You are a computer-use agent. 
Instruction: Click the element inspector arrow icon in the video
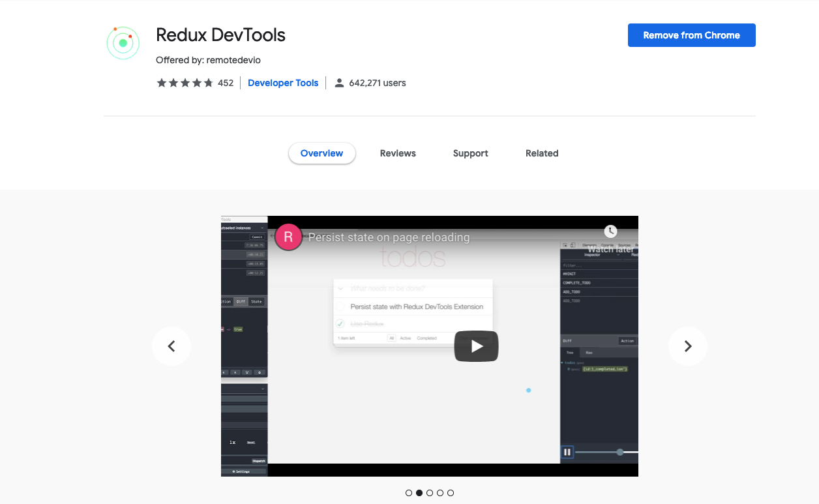pyautogui.click(x=564, y=245)
